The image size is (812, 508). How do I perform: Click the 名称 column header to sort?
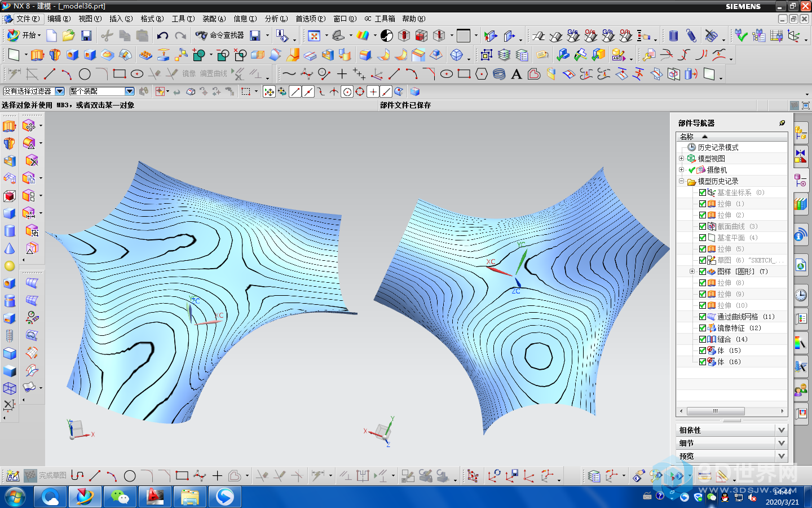click(x=732, y=137)
